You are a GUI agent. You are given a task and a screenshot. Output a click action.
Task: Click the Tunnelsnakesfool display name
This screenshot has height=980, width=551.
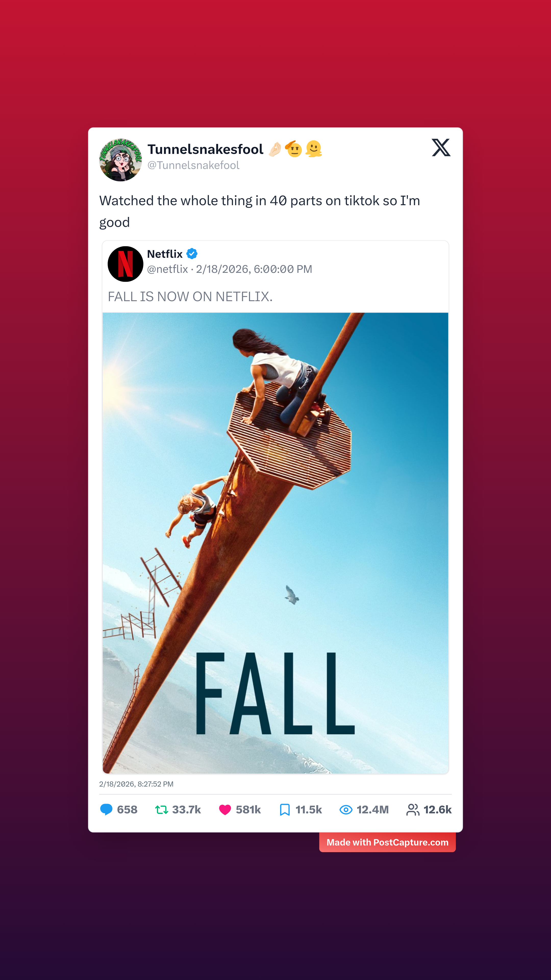point(205,149)
